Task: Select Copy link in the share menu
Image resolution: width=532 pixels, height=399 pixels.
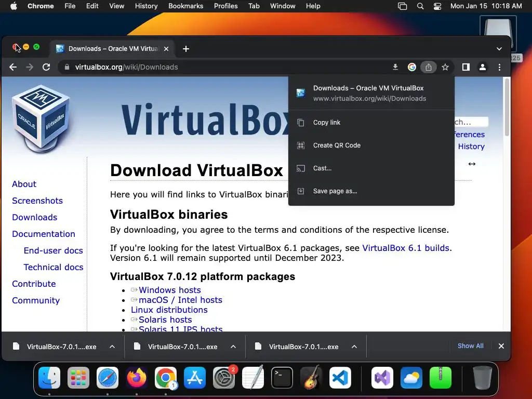Action: point(371,123)
